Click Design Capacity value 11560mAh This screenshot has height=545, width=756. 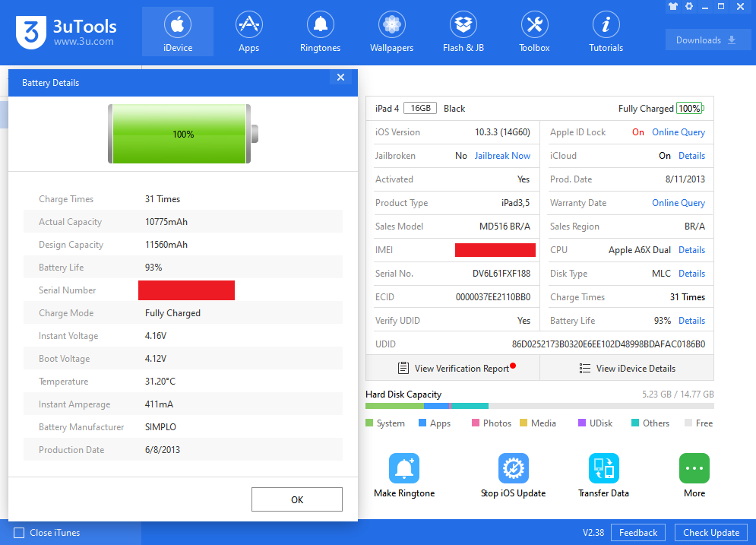coord(166,245)
